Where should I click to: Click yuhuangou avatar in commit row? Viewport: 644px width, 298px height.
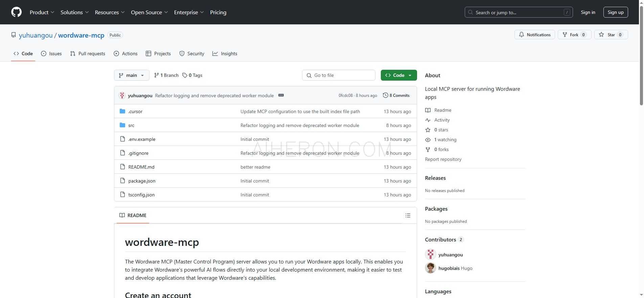coord(122,95)
